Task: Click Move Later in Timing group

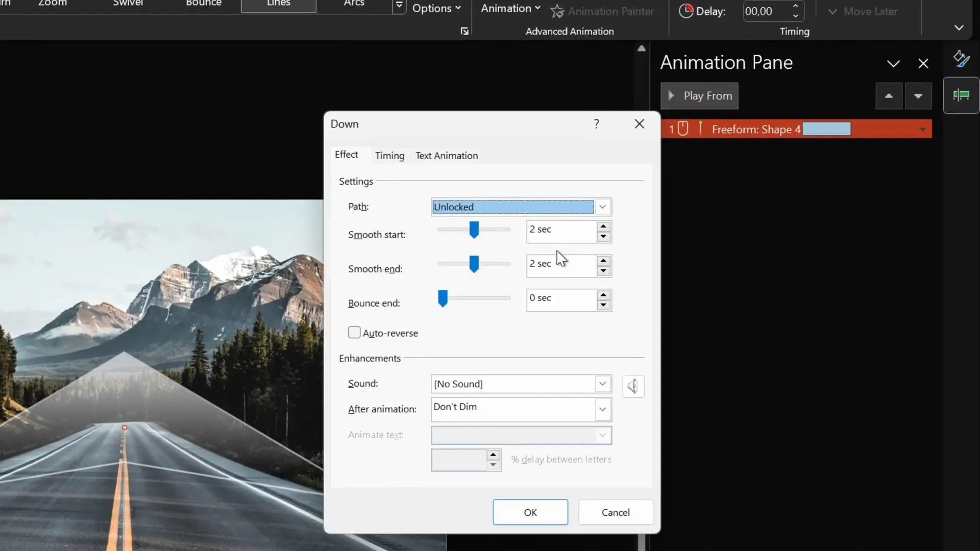Action: 863,11
